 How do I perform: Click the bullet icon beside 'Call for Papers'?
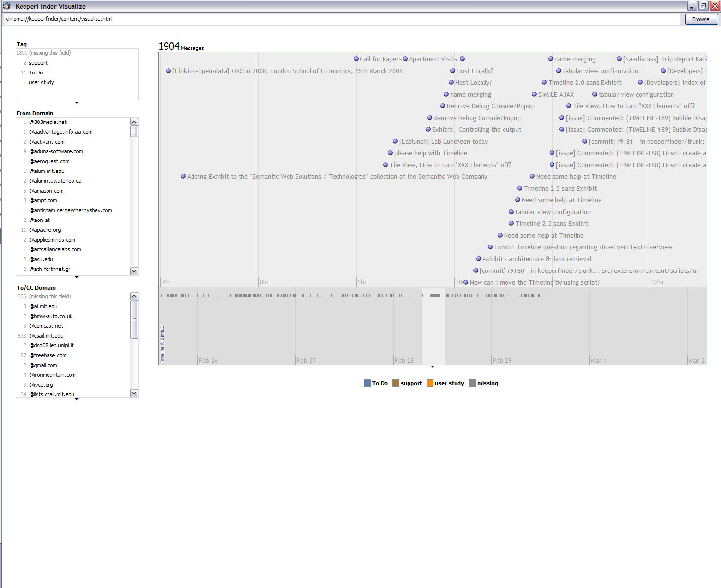point(356,59)
